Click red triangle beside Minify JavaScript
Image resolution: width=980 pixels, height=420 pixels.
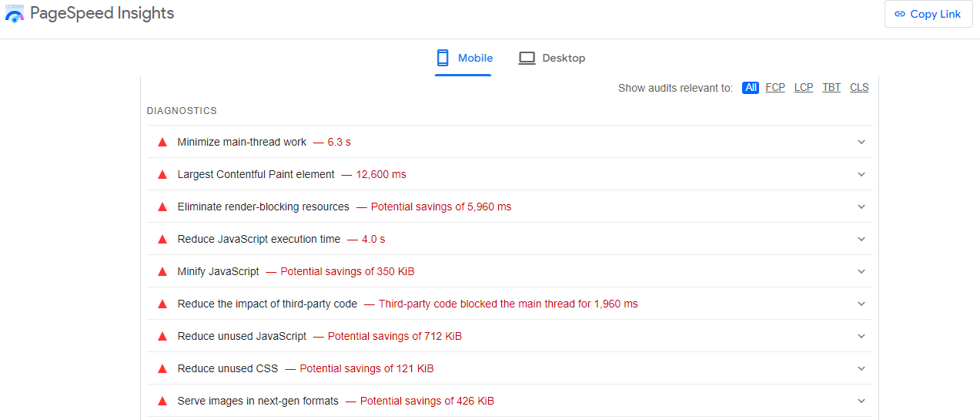click(x=162, y=271)
